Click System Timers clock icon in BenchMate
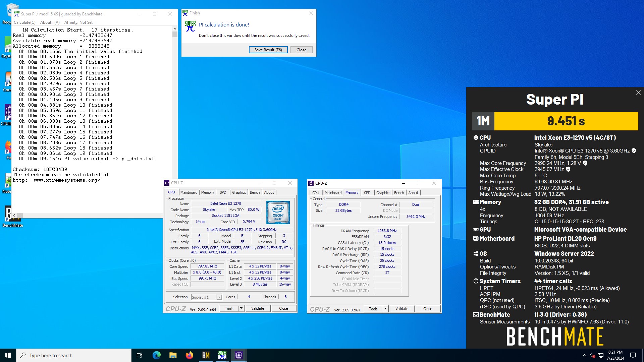Image resolution: width=644 pixels, height=362 pixels. (x=476, y=281)
